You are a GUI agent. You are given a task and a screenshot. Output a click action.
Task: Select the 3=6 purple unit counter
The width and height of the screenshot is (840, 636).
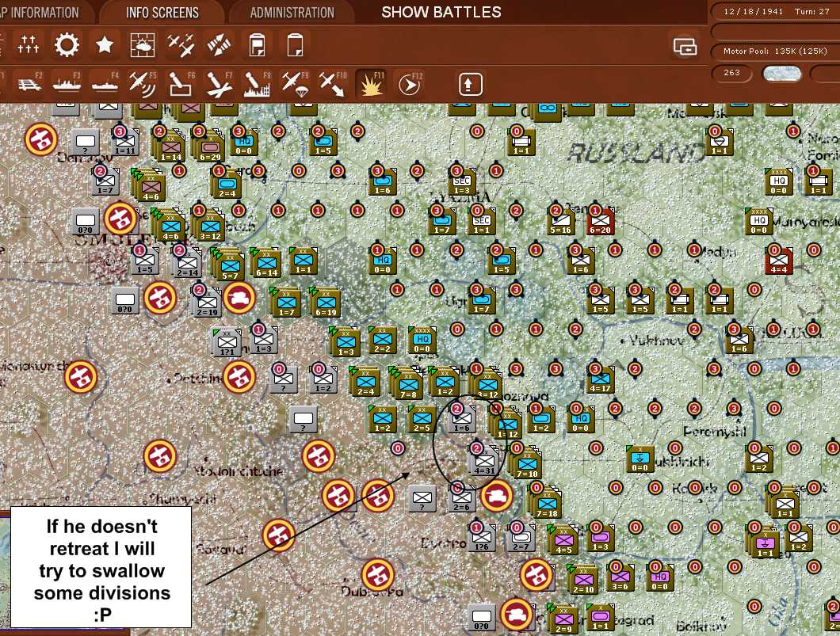point(620,579)
